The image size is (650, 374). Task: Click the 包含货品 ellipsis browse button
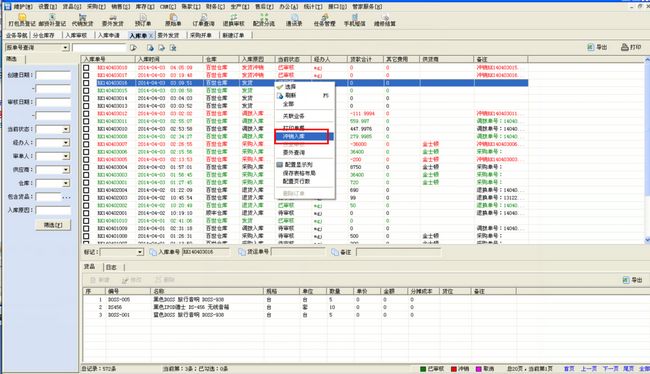click(x=66, y=197)
